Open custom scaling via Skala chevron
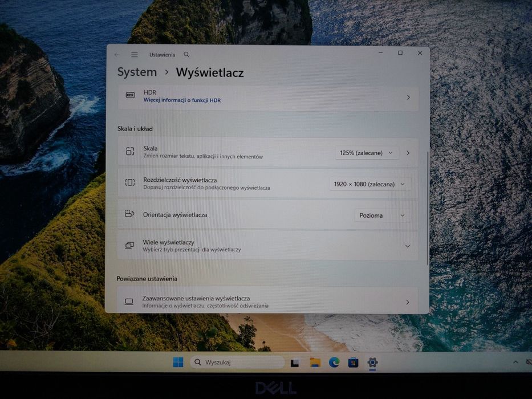Image resolution: width=532 pixels, height=399 pixels. point(408,153)
